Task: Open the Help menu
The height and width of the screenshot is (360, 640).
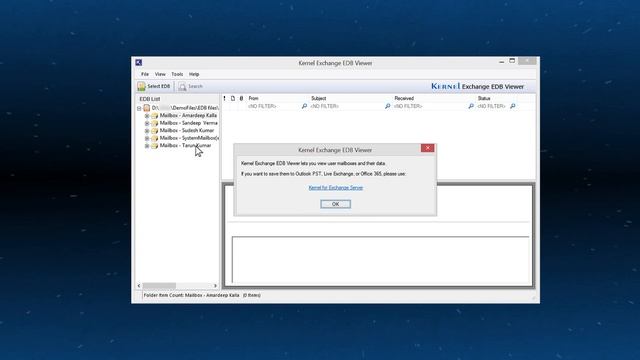Action: 194,74
